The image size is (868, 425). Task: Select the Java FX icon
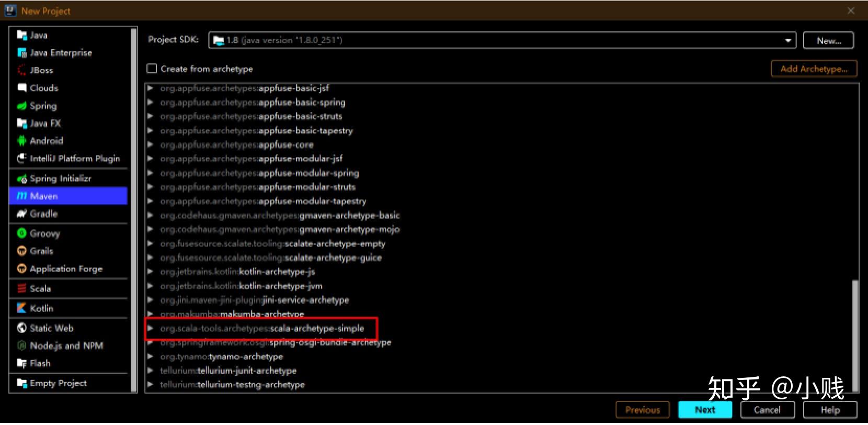point(21,124)
